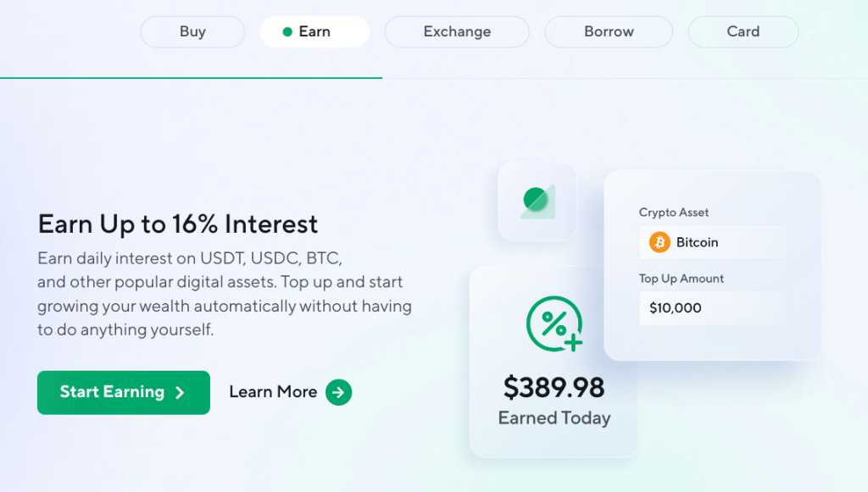The height and width of the screenshot is (492, 868).
Task: Click the green underline beneath the tab bar
Action: [x=191, y=78]
